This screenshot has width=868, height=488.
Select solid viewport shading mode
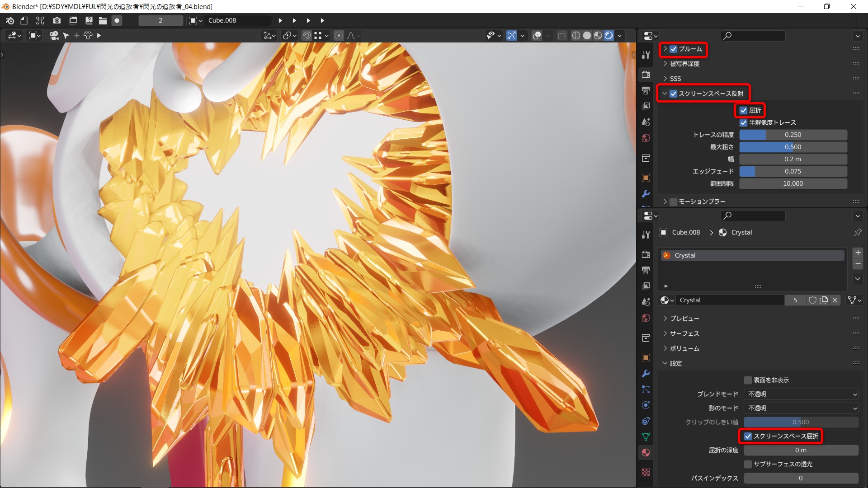click(587, 35)
